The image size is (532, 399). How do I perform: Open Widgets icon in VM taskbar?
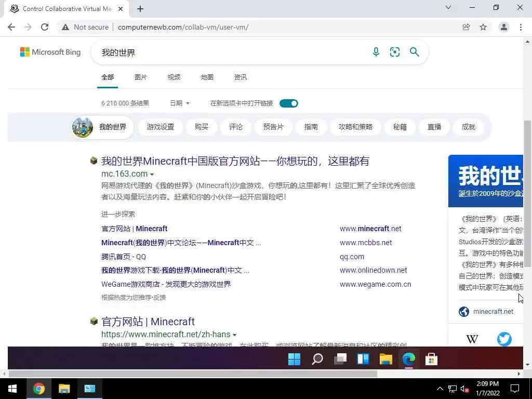coord(363,359)
